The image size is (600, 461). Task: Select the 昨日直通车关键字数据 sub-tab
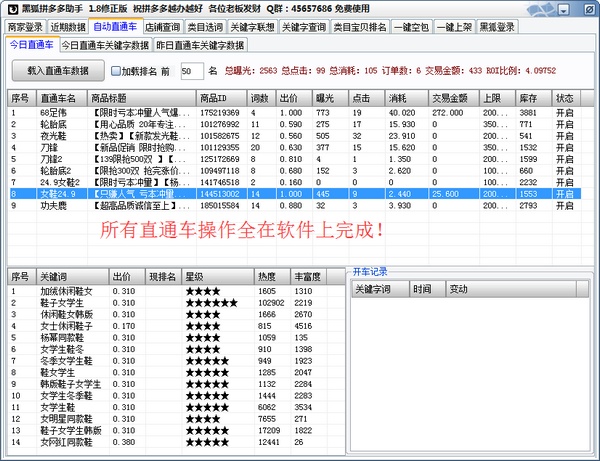click(200, 45)
